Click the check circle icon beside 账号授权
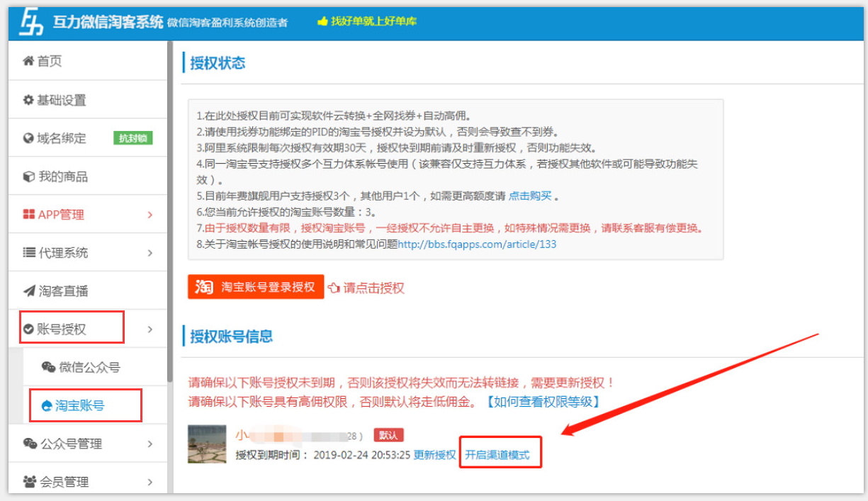 pos(29,329)
